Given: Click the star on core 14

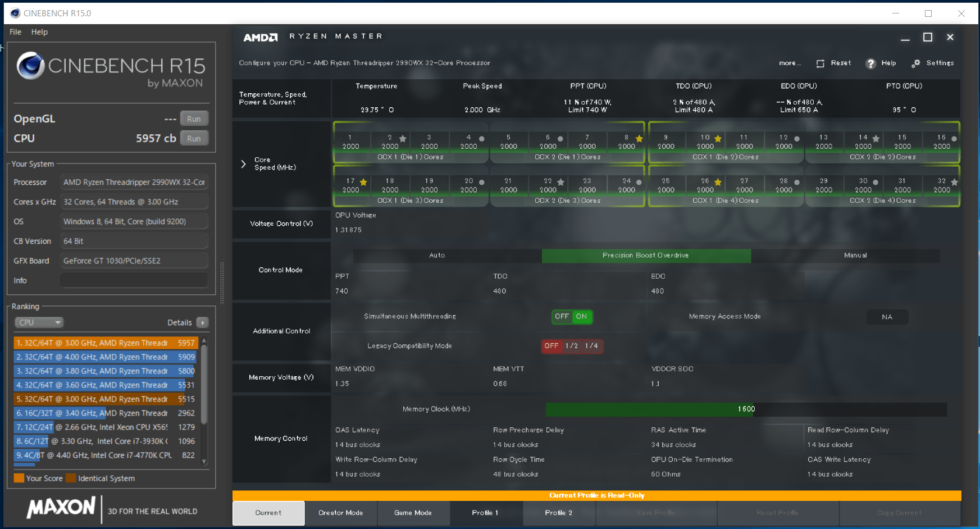Looking at the screenshot, I should click(x=876, y=139).
